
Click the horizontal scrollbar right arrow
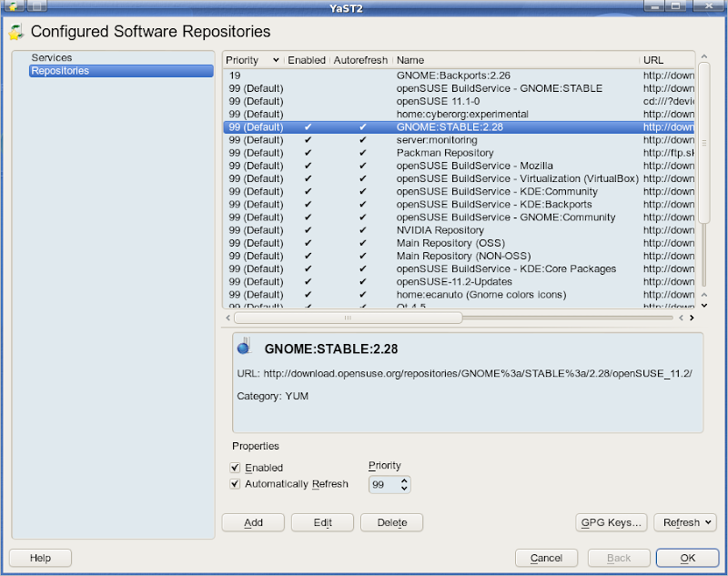click(x=692, y=318)
